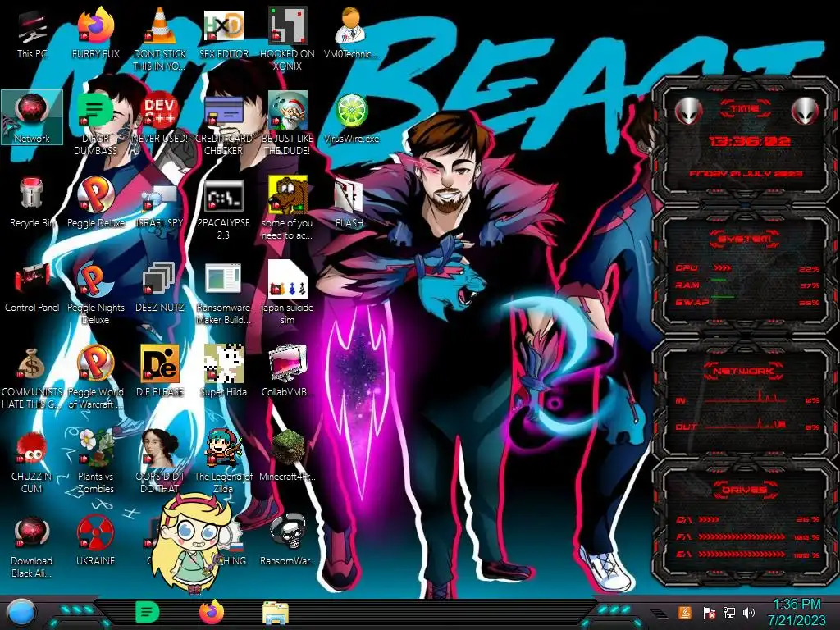The width and height of the screenshot is (840, 630).
Task: Launch Super Hilda game icon
Action: 224,371
